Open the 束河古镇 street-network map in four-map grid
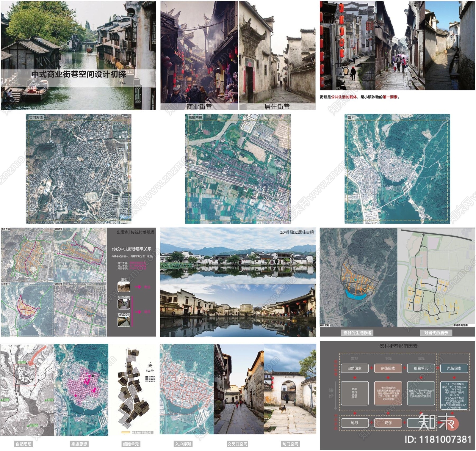This screenshot has height=451, width=476. [27, 255]
